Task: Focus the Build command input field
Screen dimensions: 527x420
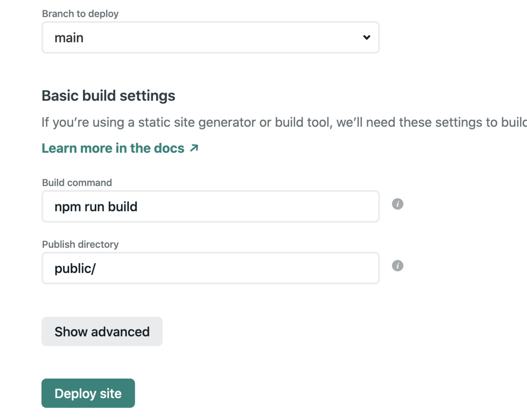Action: coord(210,206)
